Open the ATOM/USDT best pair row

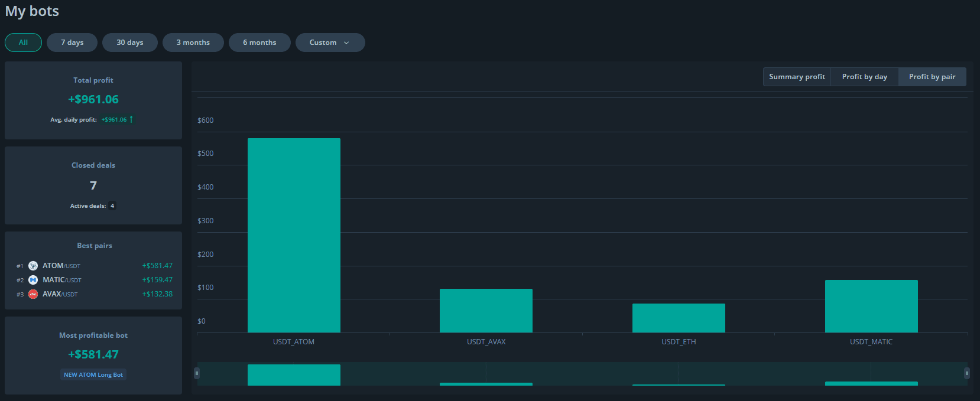[95, 266]
